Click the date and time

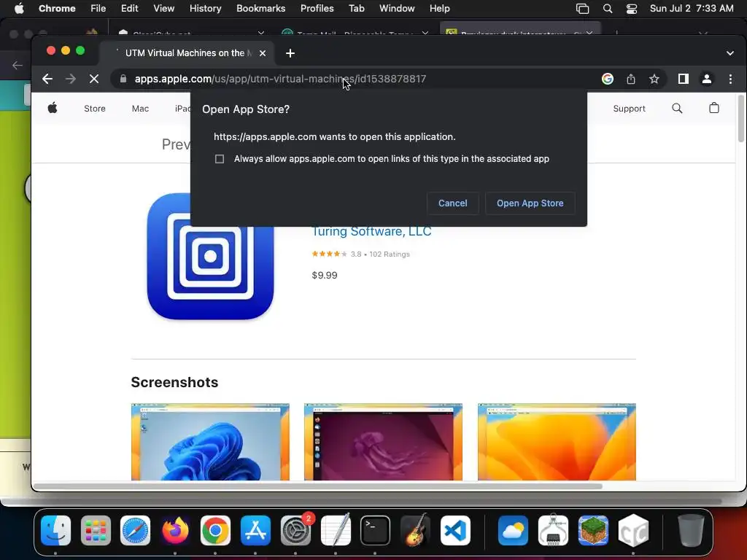(692, 9)
